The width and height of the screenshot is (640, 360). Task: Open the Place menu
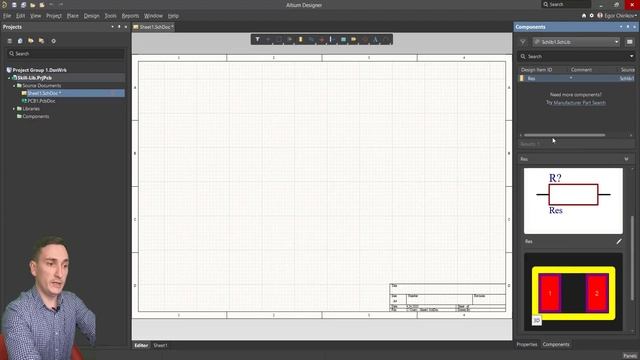pos(73,16)
